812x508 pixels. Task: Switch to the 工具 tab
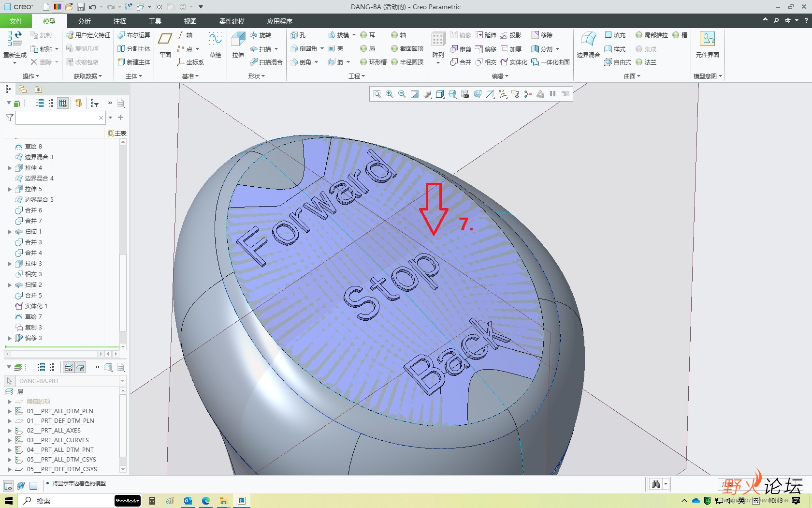(x=155, y=21)
